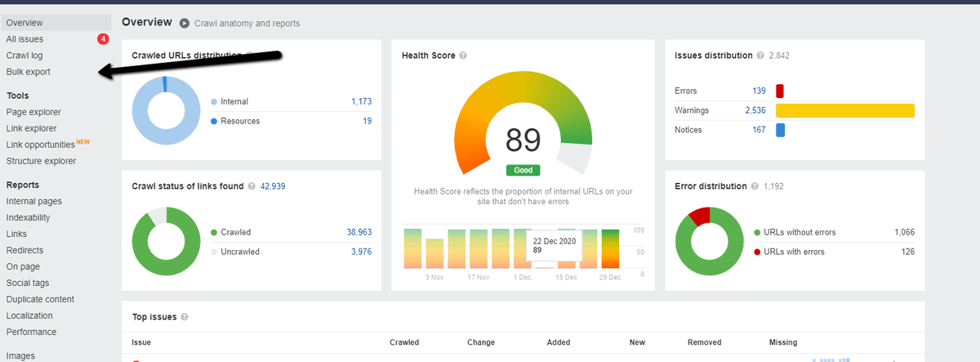The width and height of the screenshot is (980, 362).
Task: Click the 2,536 Warnings count link
Action: tap(755, 110)
